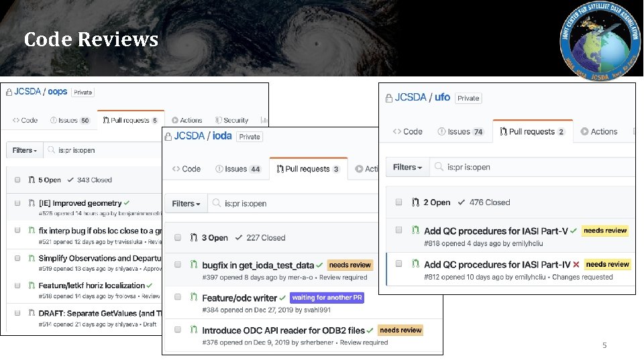
Task: Click needs review label on Part-V PR
Action: [605, 231]
